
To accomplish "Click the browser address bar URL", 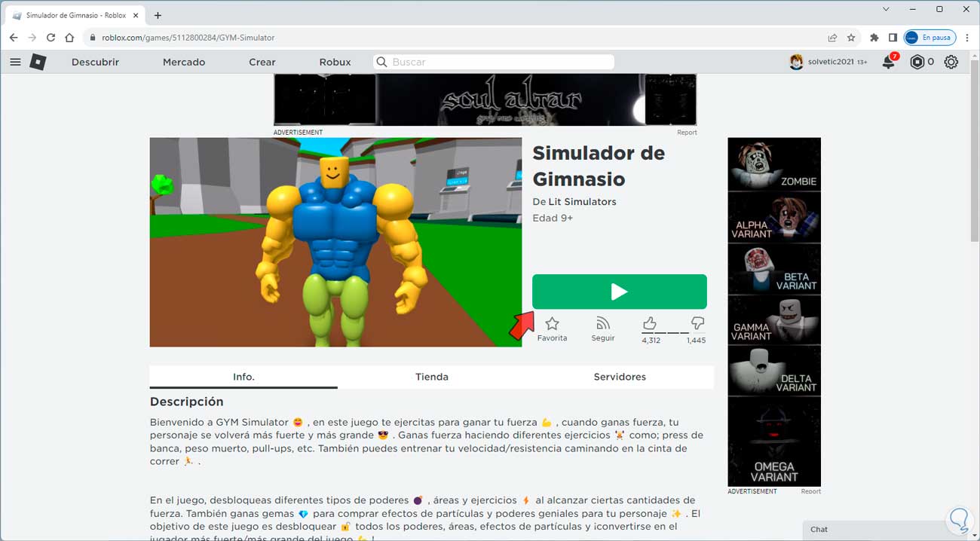I will click(x=188, y=38).
